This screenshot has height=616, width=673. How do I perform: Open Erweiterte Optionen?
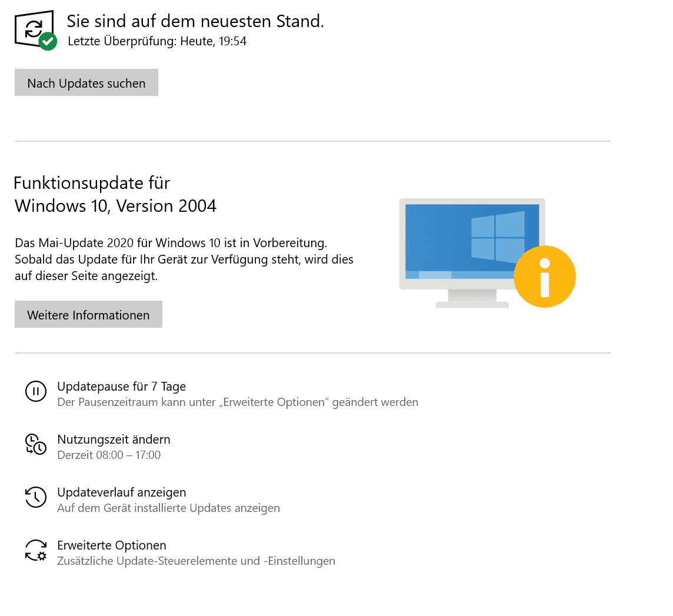112,545
